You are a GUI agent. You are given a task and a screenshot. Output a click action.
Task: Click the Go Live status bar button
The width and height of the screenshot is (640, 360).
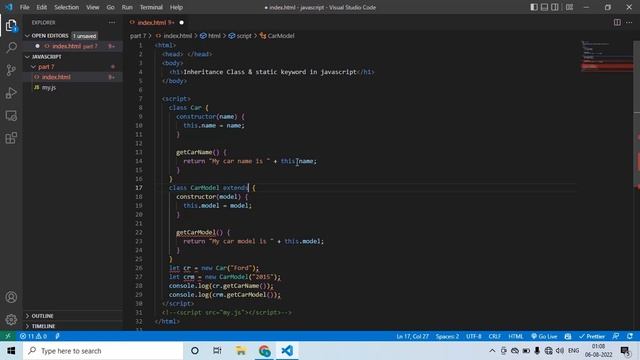point(544,336)
